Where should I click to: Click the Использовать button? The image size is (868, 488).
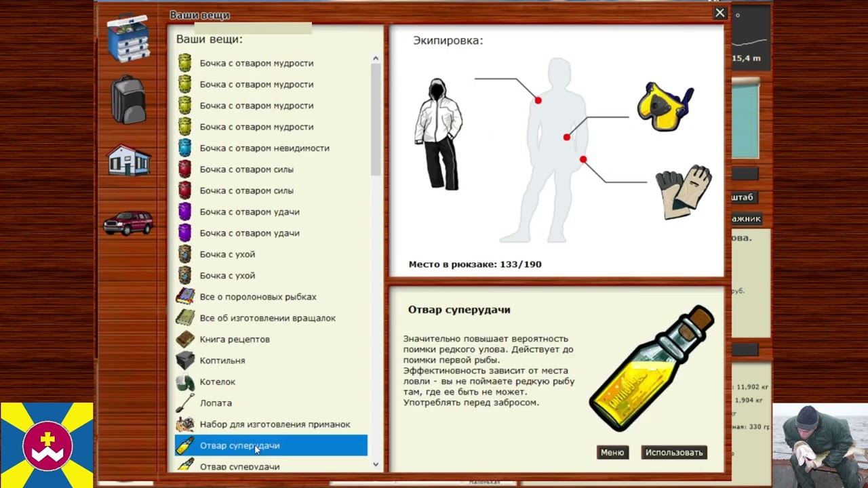pyautogui.click(x=674, y=452)
